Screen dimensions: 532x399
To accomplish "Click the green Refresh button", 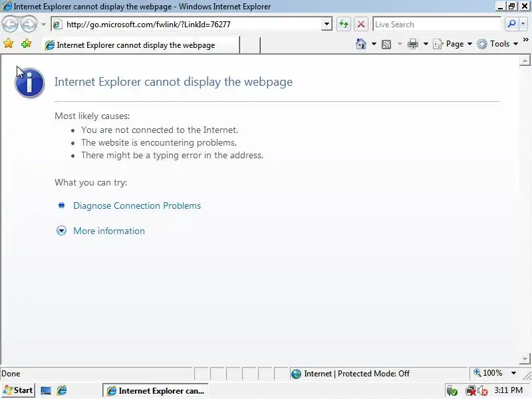I will point(344,25).
